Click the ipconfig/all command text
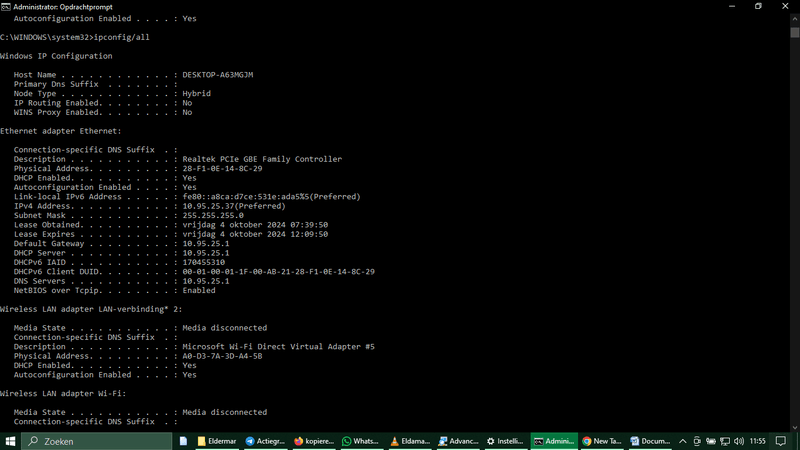The image size is (800, 450). tap(121, 37)
